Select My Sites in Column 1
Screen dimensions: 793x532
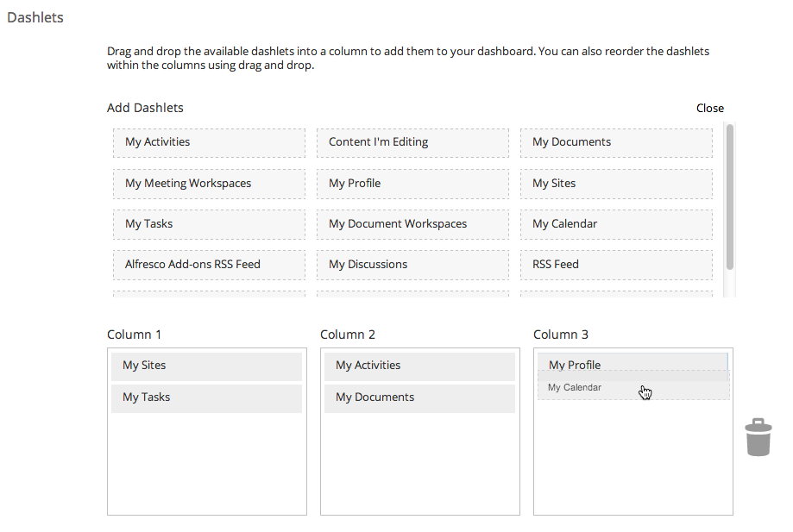pos(206,366)
